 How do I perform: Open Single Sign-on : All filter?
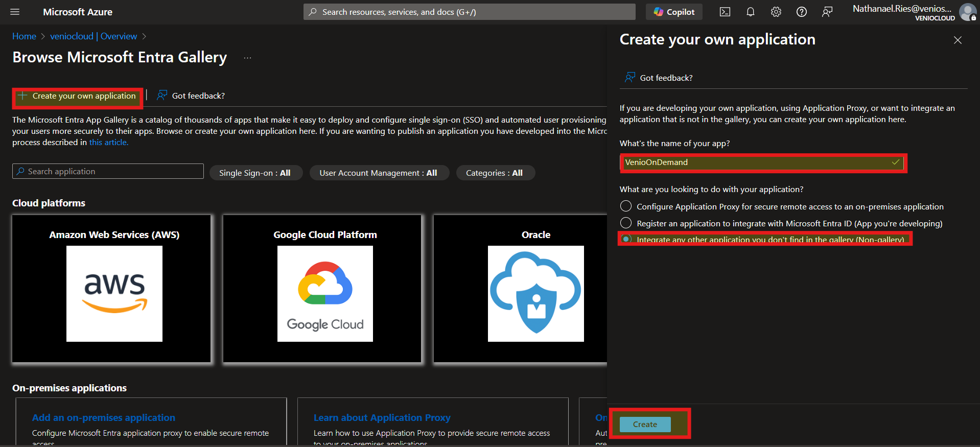tap(255, 173)
